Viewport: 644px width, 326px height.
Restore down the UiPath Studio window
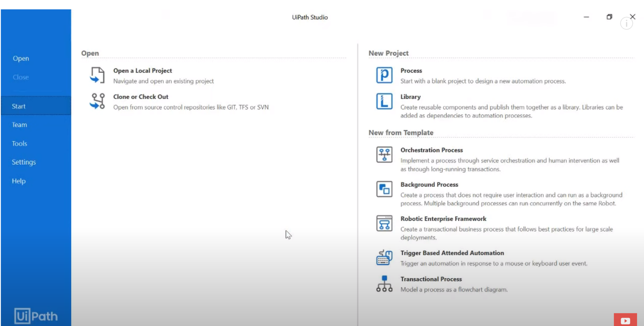point(609,17)
